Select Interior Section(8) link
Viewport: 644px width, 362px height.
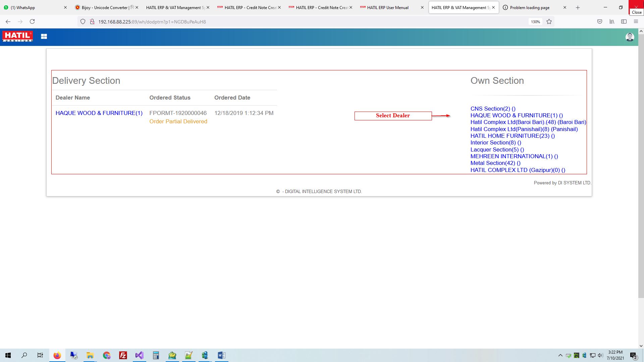496,142
